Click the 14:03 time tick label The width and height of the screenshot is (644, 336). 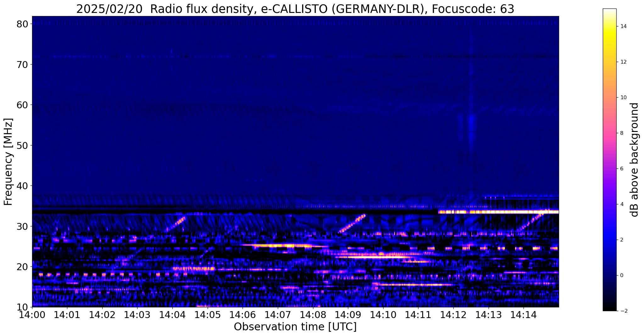point(137,314)
